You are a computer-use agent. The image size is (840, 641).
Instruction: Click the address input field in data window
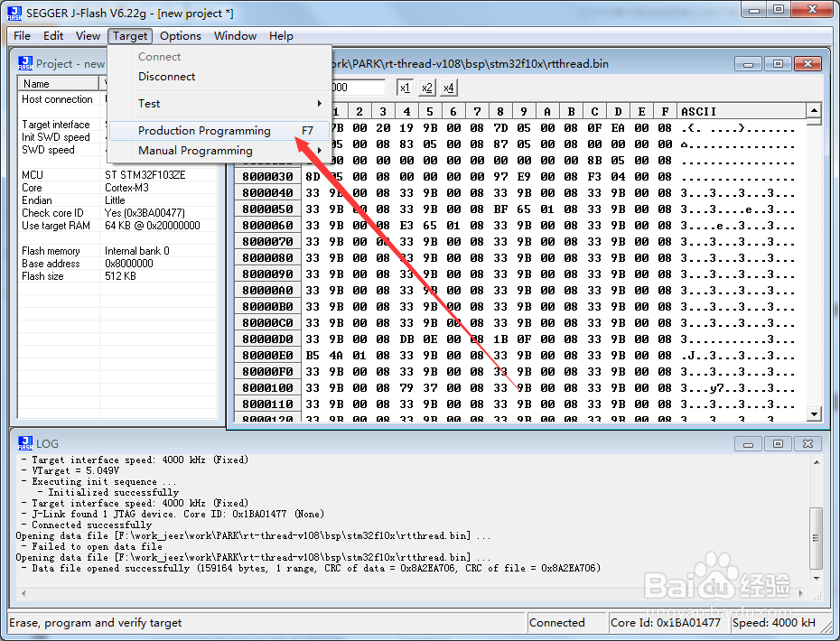358,88
